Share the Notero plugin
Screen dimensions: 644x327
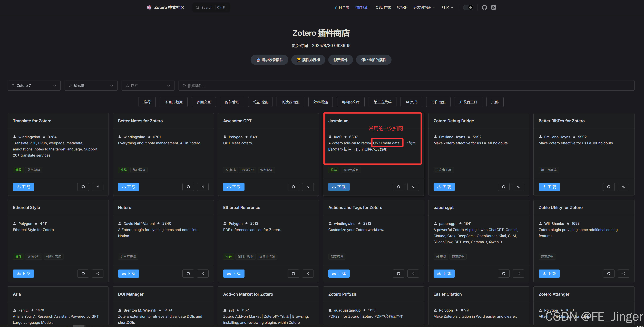tap(203, 274)
